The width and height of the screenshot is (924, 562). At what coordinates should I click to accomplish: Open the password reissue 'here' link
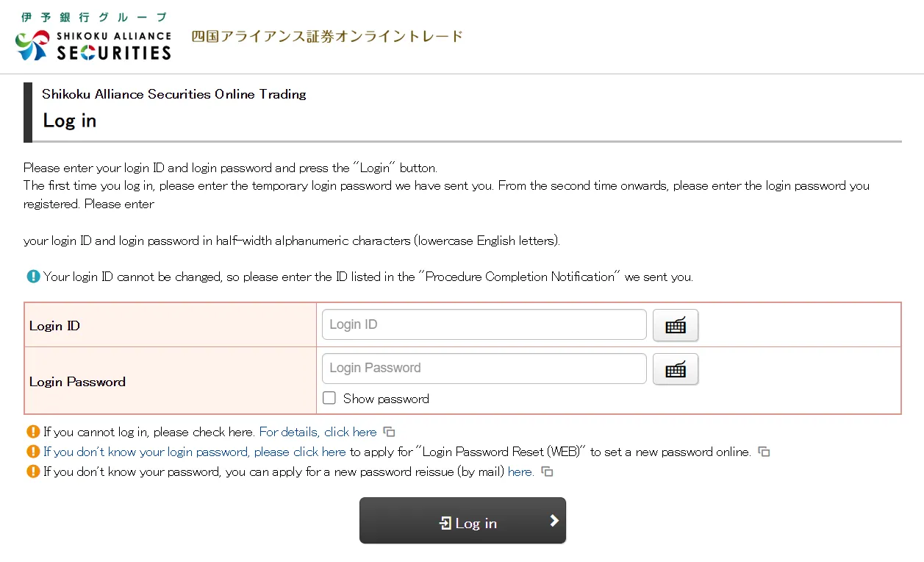pyautogui.click(x=520, y=472)
